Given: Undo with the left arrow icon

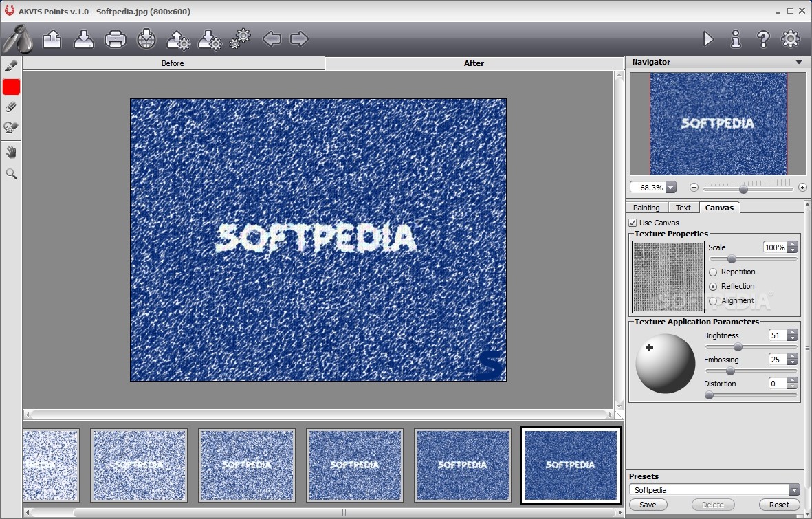Looking at the screenshot, I should pos(272,39).
